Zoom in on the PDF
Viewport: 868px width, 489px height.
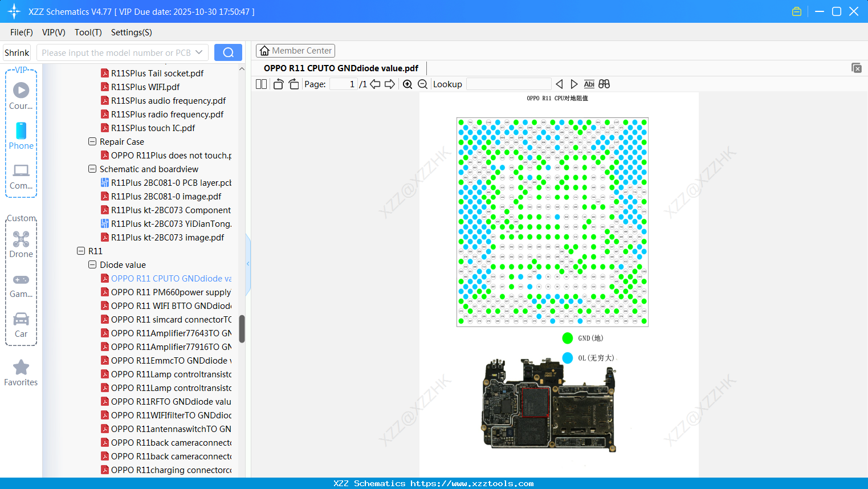(407, 84)
